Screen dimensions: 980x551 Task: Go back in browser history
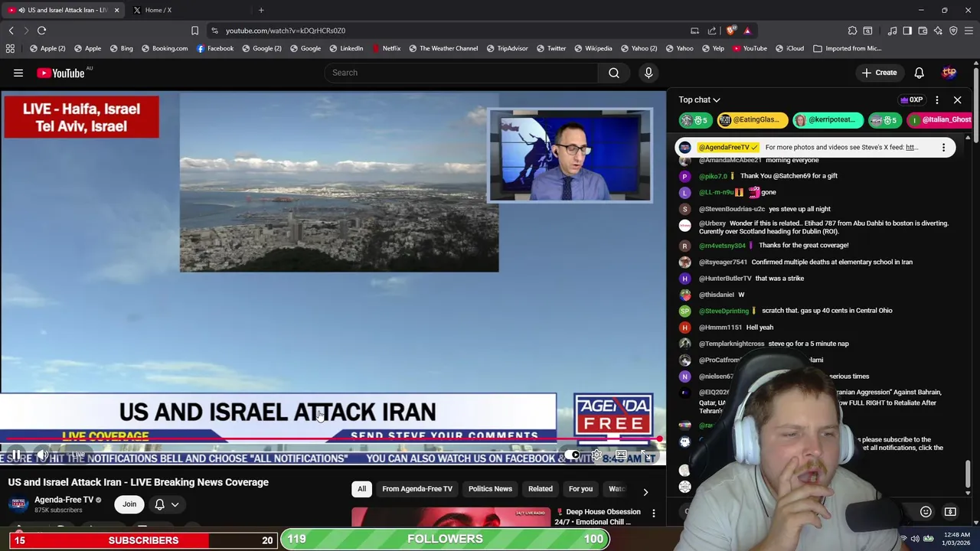pyautogui.click(x=11, y=31)
